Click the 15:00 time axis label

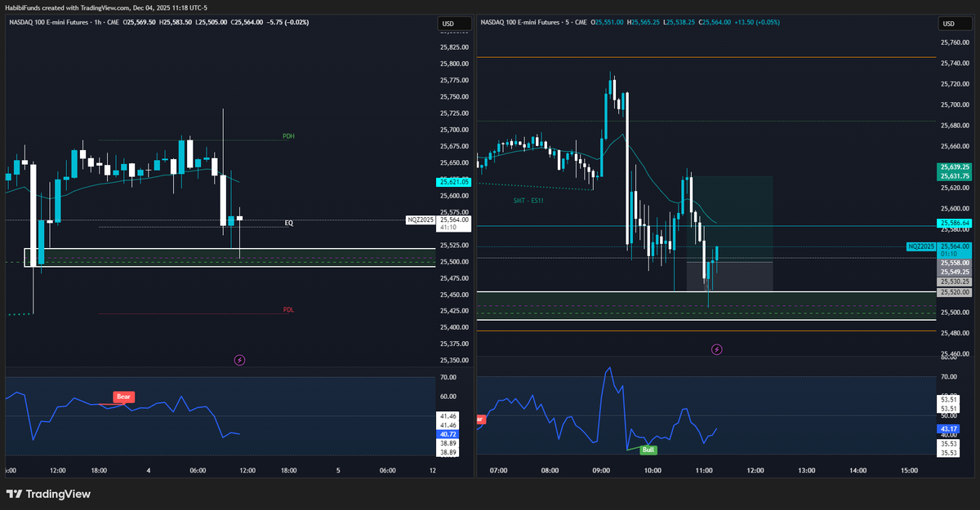click(x=909, y=471)
